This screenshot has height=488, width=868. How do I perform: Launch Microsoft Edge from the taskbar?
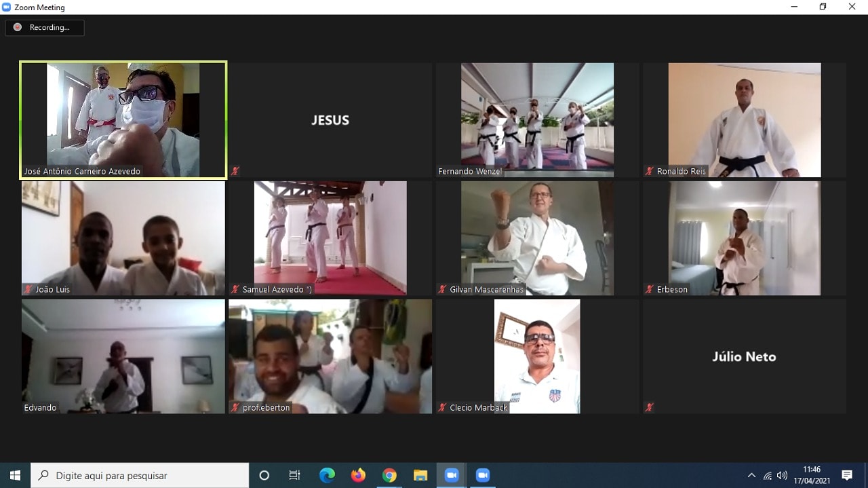click(327, 475)
